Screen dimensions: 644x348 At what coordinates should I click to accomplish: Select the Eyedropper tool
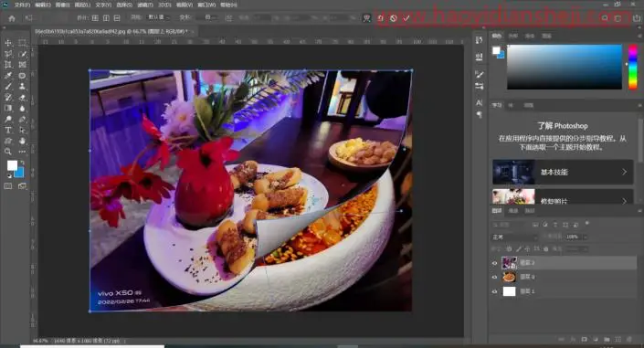(x=8, y=76)
